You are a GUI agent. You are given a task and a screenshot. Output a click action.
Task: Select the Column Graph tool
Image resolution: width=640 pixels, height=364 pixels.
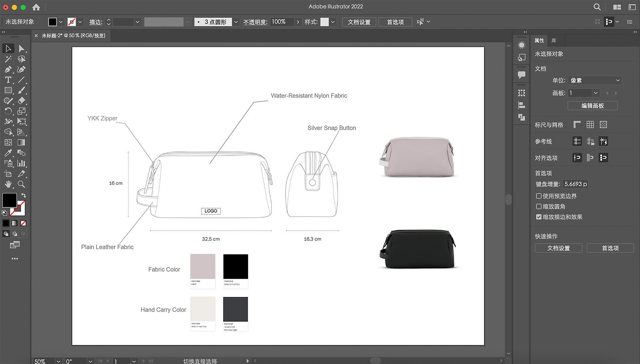[x=22, y=163]
